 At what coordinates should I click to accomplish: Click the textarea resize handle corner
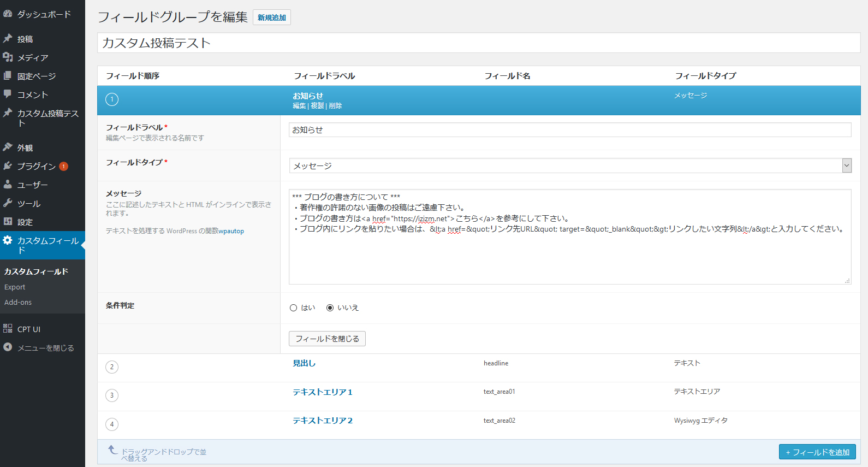tap(847, 281)
